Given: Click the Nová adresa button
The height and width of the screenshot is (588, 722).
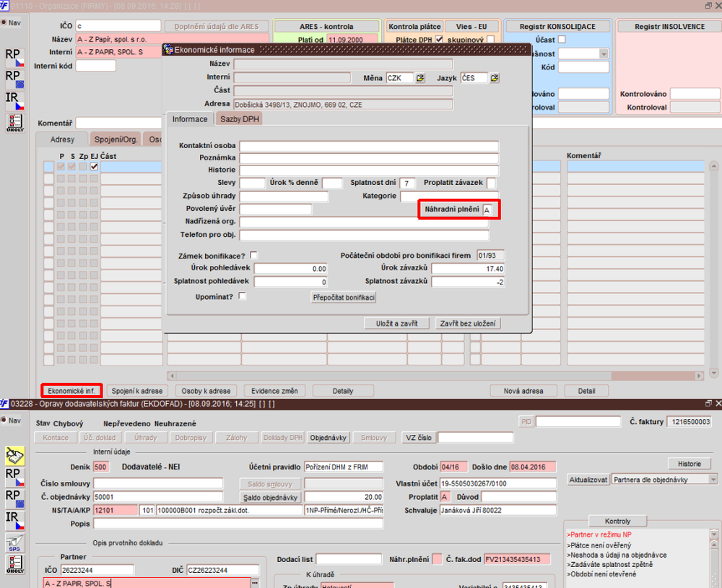Looking at the screenshot, I should pyautogui.click(x=523, y=391).
